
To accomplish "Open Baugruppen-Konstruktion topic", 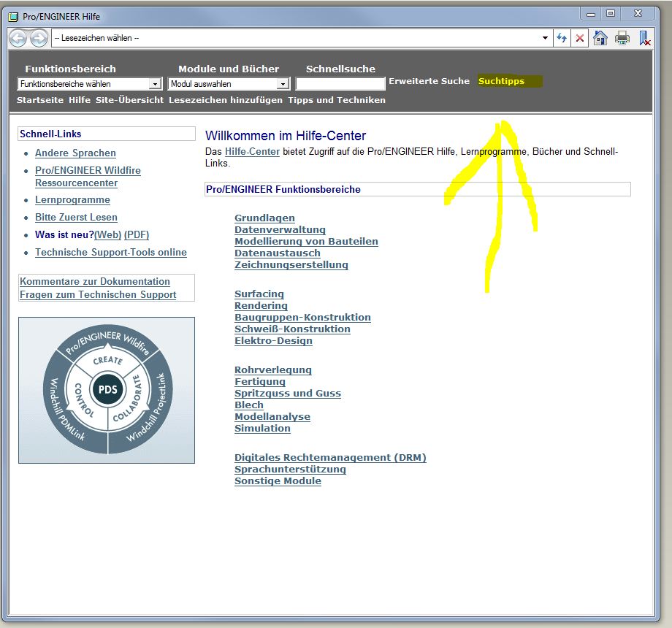I will pyautogui.click(x=302, y=318).
